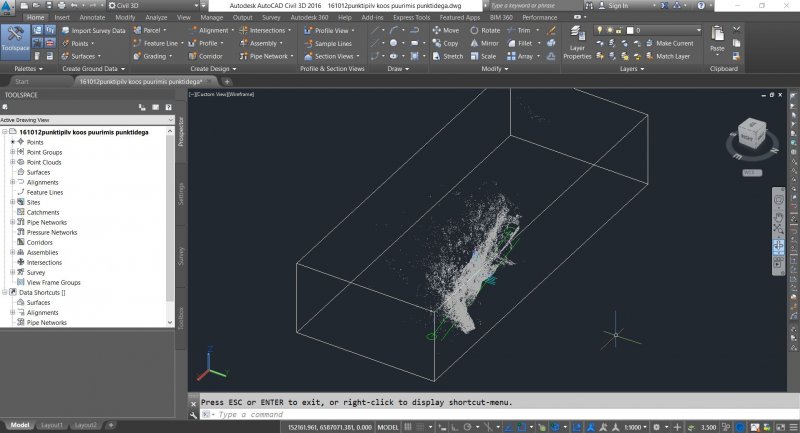The image size is (800, 433).
Task: Open the Survey ribbon tab
Action: coord(271,17)
